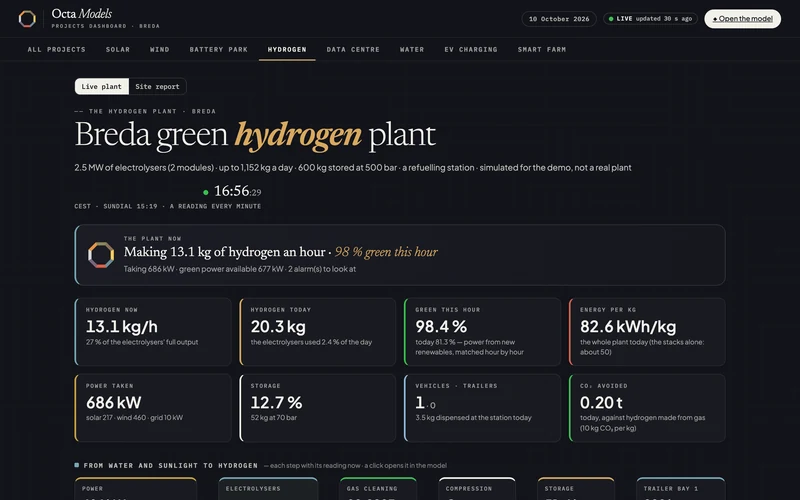Open the Data Centre tab
The height and width of the screenshot is (500, 800).
(353, 49)
